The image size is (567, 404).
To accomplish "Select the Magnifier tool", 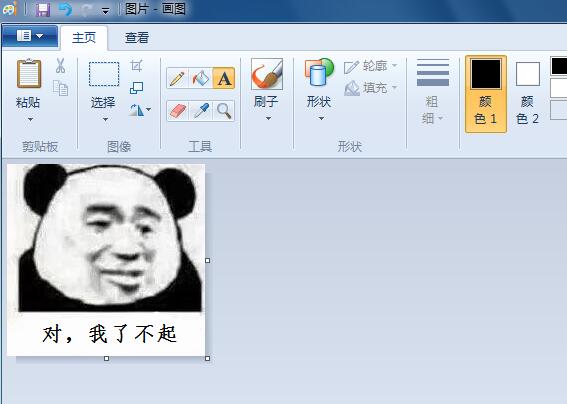I will [224, 111].
